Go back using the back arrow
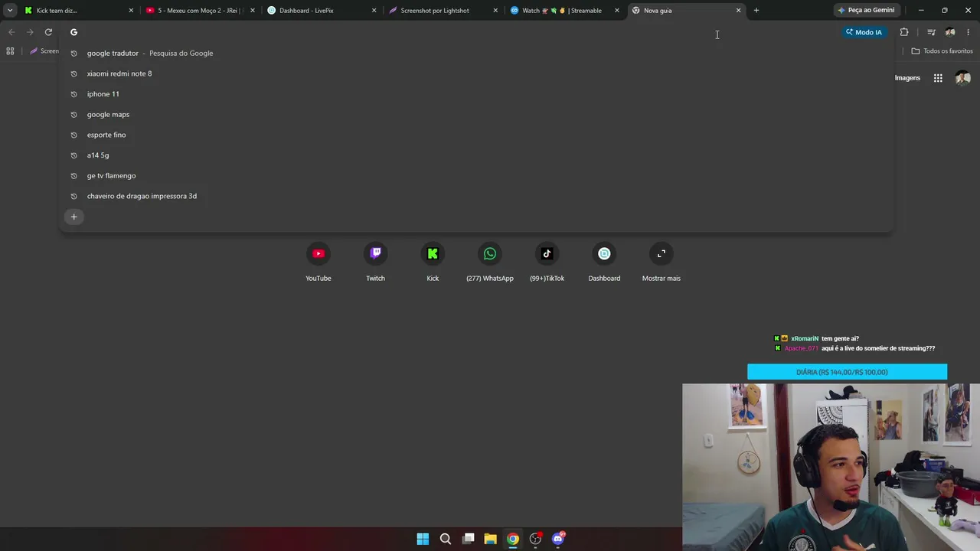 11,32
